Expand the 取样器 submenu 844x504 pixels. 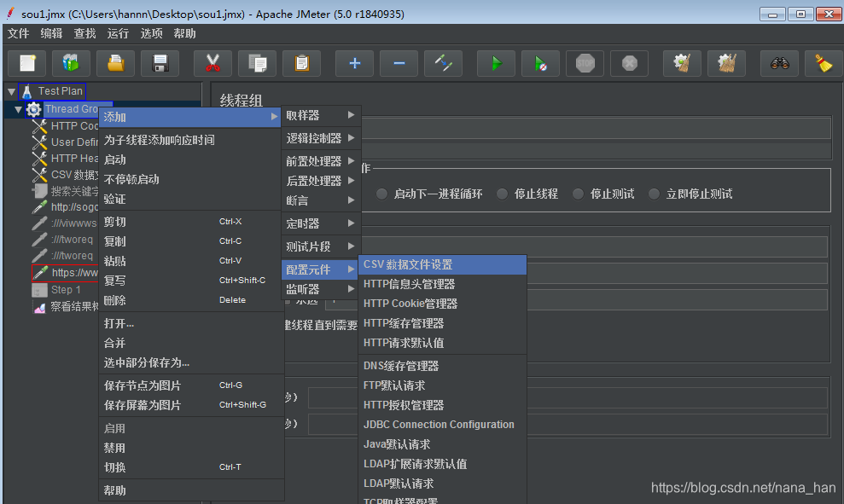[x=321, y=115]
